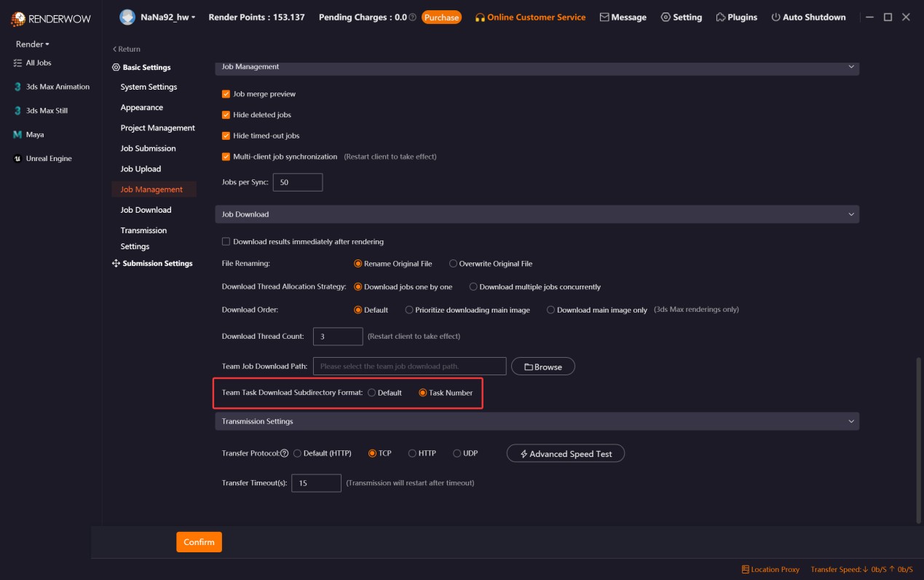Click the Basic Settings gear icon
The width and height of the screenshot is (924, 580).
click(116, 68)
